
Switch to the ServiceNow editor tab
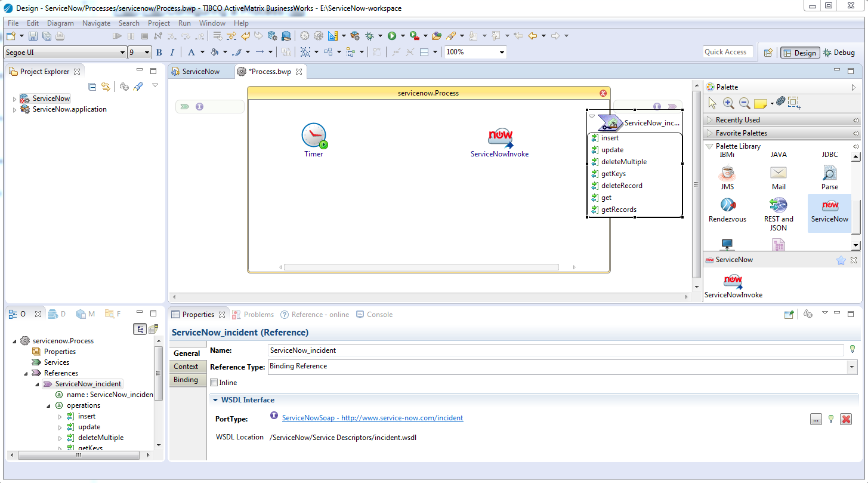pos(200,72)
